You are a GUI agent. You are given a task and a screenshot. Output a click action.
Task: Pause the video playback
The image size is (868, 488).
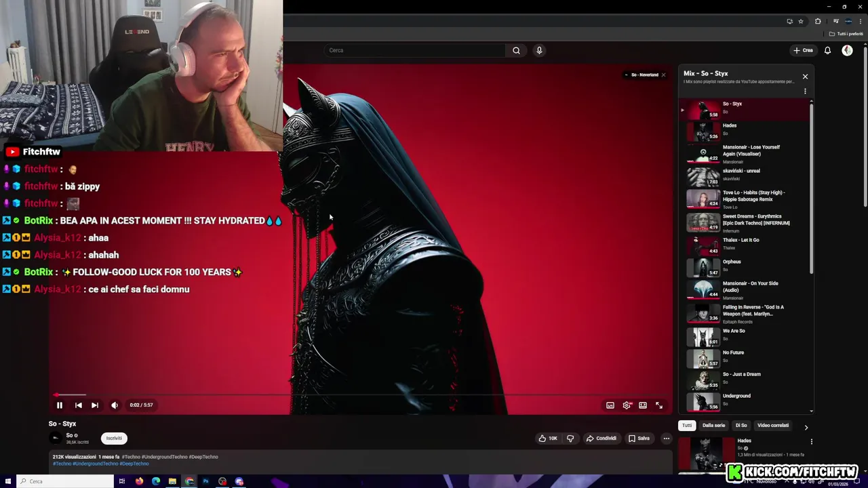coord(60,405)
